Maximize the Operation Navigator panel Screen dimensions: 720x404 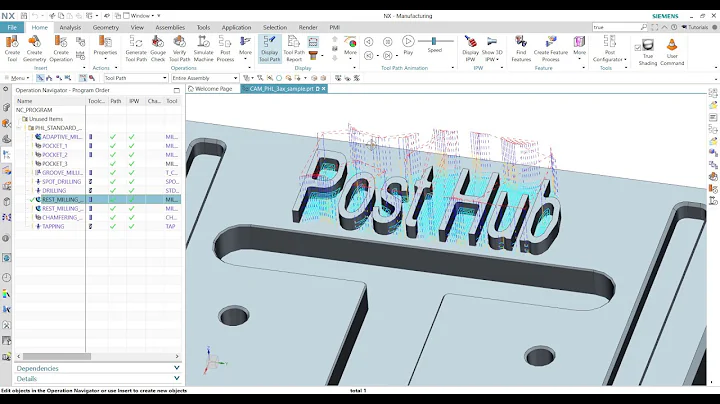tap(177, 90)
